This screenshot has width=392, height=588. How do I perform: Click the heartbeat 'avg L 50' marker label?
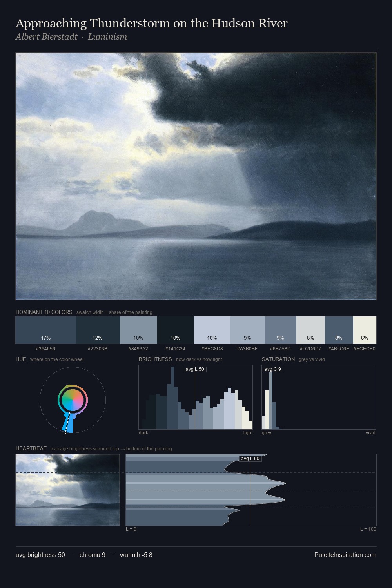click(250, 459)
